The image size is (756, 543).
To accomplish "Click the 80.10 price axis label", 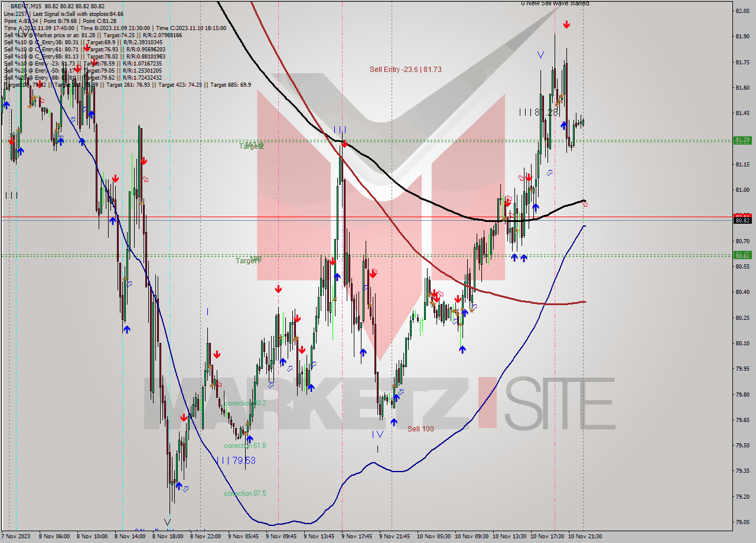I will pos(742,343).
